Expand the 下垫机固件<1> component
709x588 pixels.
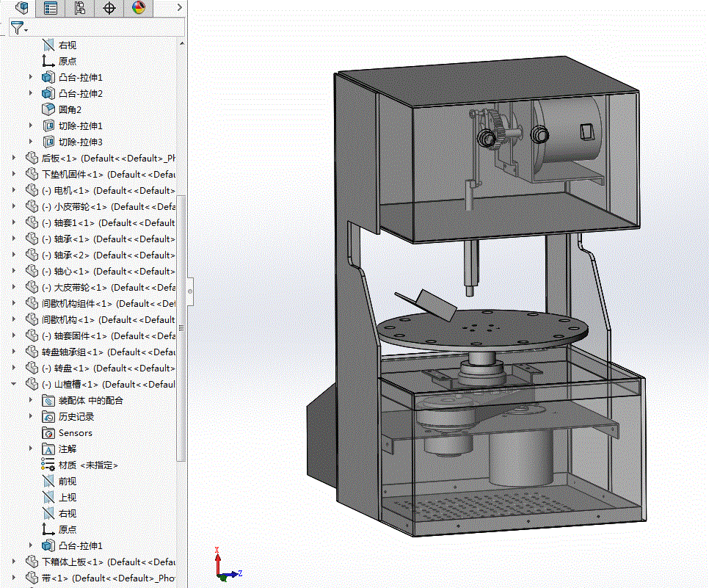14,174
